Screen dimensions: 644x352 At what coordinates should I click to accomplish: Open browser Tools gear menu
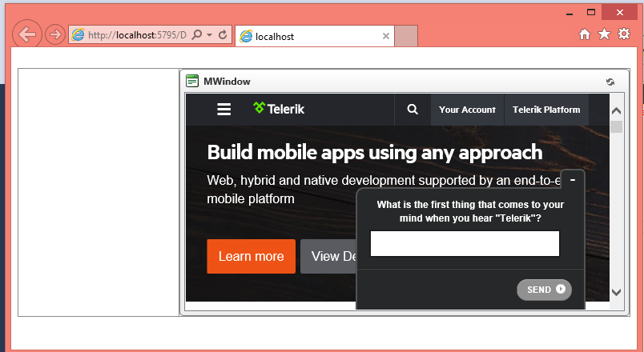coord(624,34)
